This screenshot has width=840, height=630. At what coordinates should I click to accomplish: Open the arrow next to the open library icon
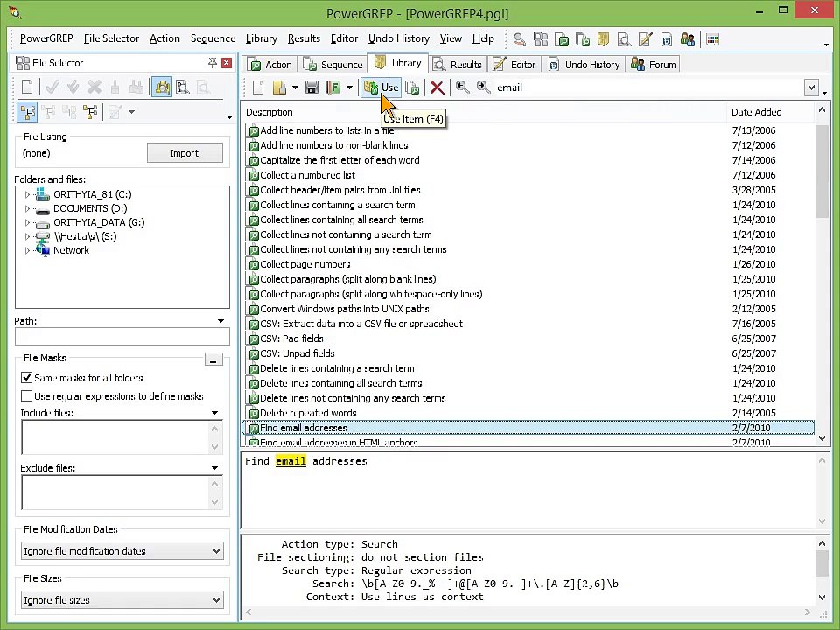pyautogui.click(x=295, y=87)
